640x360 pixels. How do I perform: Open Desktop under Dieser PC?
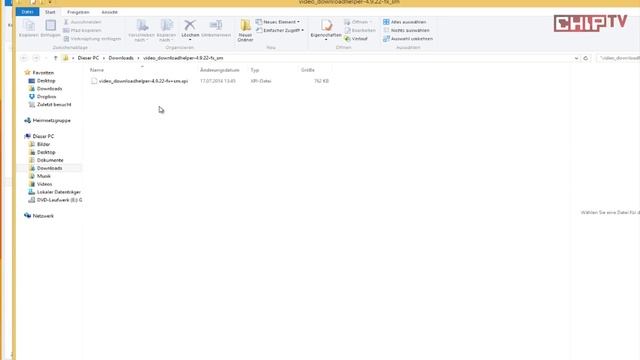click(x=46, y=152)
